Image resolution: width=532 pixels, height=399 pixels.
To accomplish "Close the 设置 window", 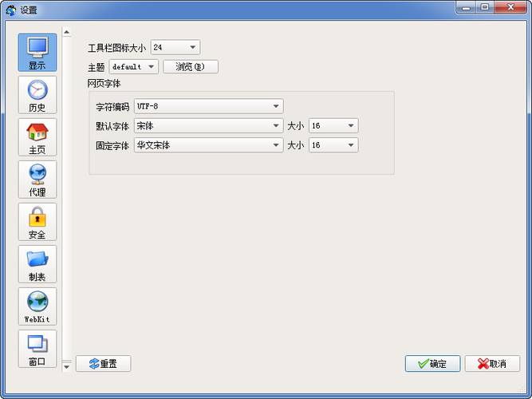I will click(x=511, y=7).
